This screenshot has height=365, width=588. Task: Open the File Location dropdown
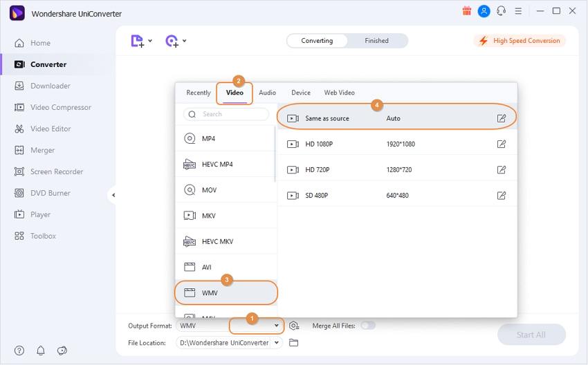pyautogui.click(x=277, y=342)
